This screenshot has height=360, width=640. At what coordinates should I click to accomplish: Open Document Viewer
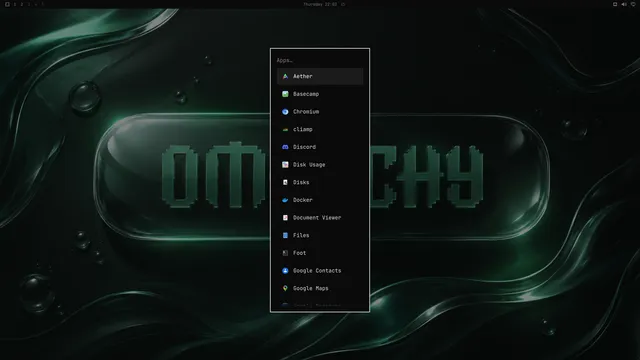coord(320,218)
